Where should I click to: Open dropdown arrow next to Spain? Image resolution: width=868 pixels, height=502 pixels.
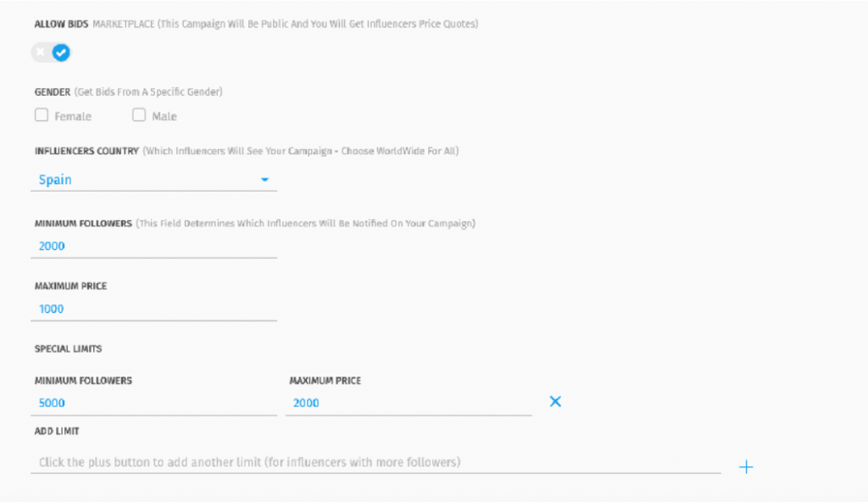coord(264,180)
